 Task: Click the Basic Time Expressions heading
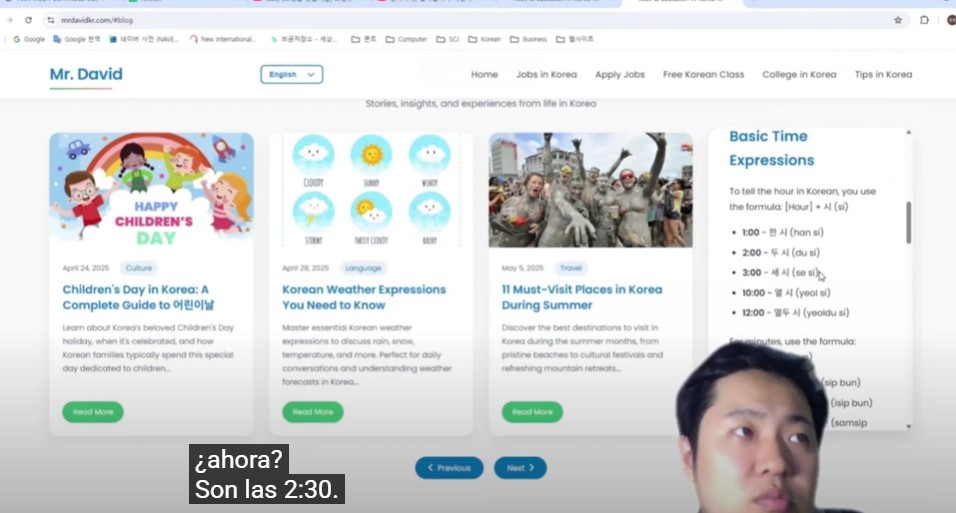pyautogui.click(x=772, y=148)
